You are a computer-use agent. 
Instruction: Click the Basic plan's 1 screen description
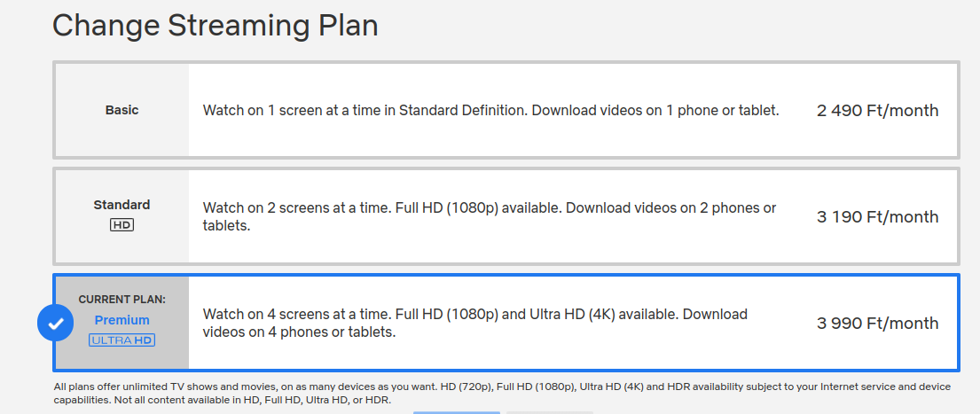pos(490,111)
